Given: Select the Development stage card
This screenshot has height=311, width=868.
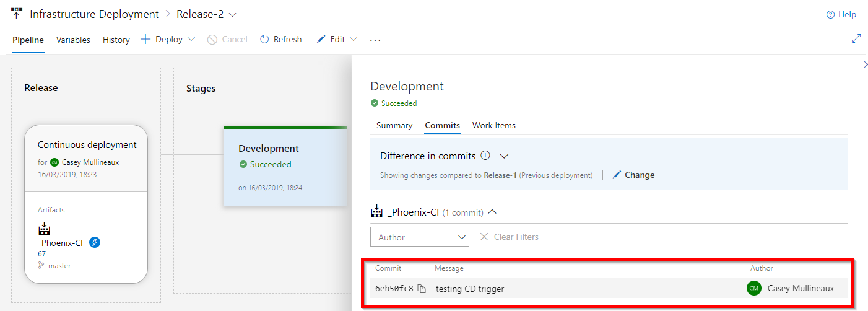Looking at the screenshot, I should [x=285, y=167].
